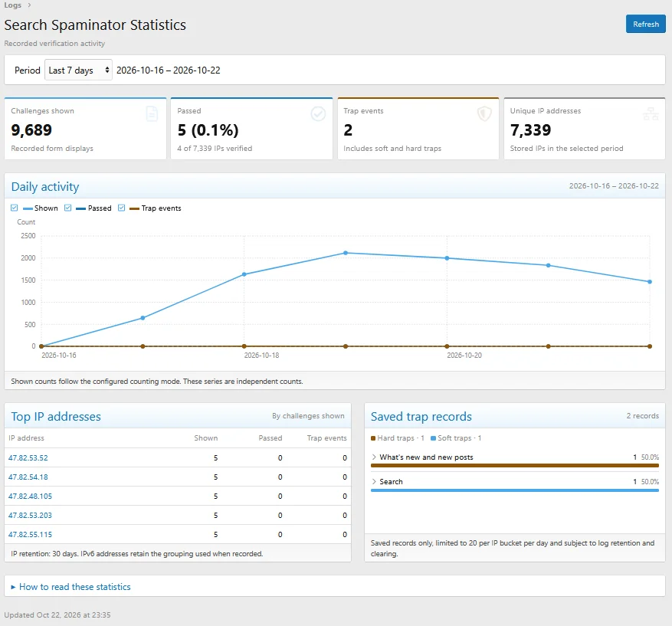Image resolution: width=672 pixels, height=626 pixels.
Task: Click the Hard traps brown legend swatch
Action: click(x=373, y=438)
